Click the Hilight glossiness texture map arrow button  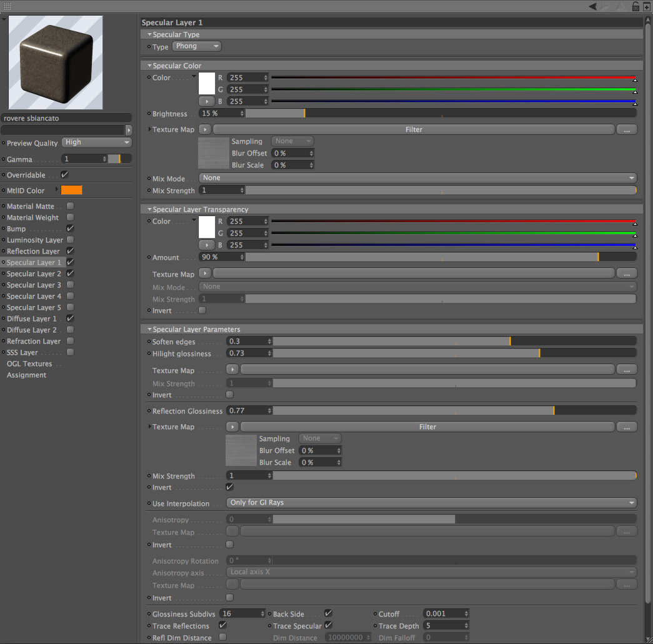[232, 369]
